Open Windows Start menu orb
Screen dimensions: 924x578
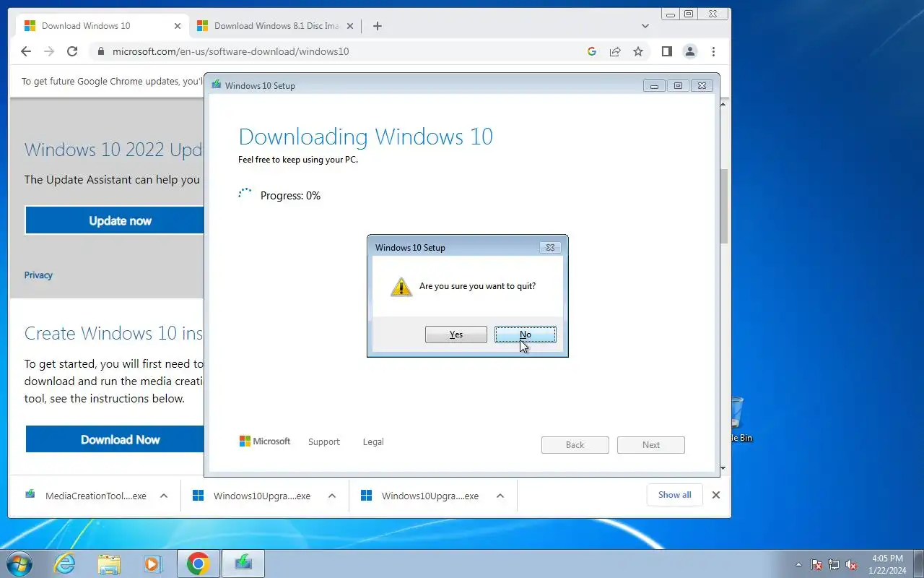coord(19,564)
